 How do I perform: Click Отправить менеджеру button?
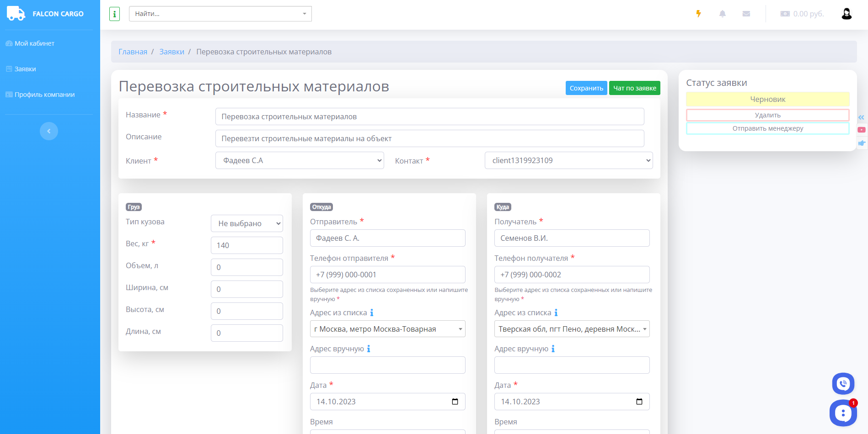point(767,128)
